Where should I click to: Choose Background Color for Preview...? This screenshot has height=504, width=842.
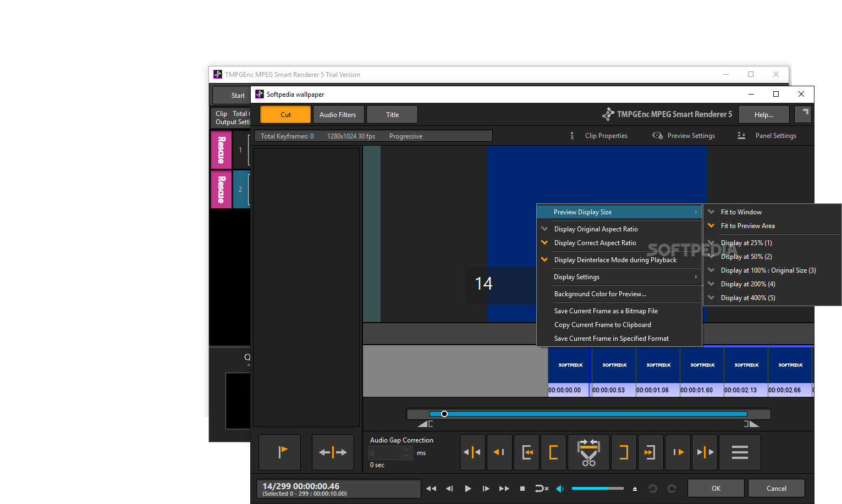(x=619, y=294)
